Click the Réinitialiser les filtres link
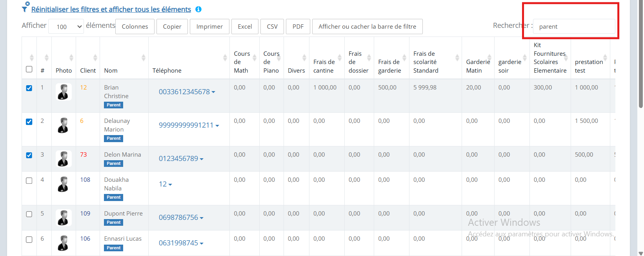Screen dimensions: 644x256 [111, 9]
